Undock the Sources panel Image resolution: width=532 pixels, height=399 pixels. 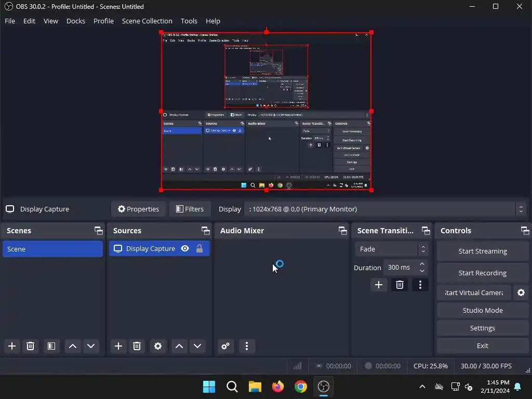coord(206,231)
